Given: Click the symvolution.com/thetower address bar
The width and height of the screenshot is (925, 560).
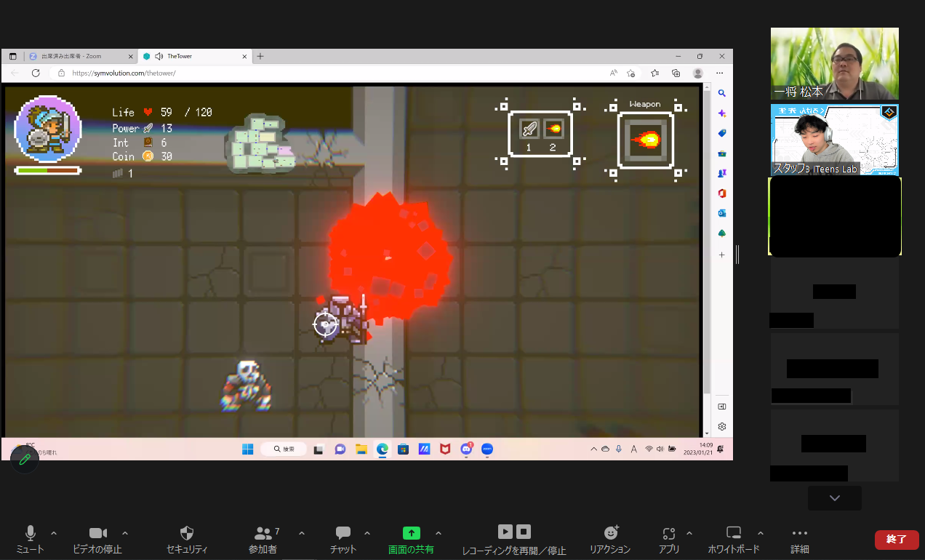Looking at the screenshot, I should coord(327,73).
